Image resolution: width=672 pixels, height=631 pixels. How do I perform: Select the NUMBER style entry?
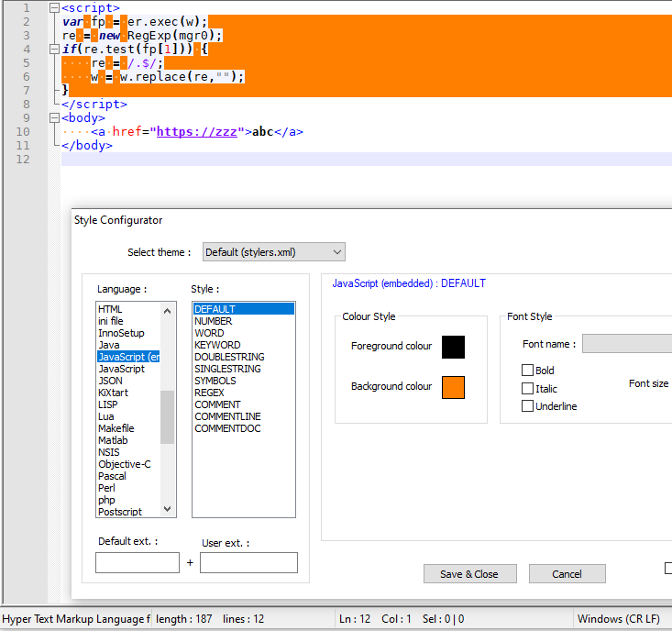tap(244, 321)
